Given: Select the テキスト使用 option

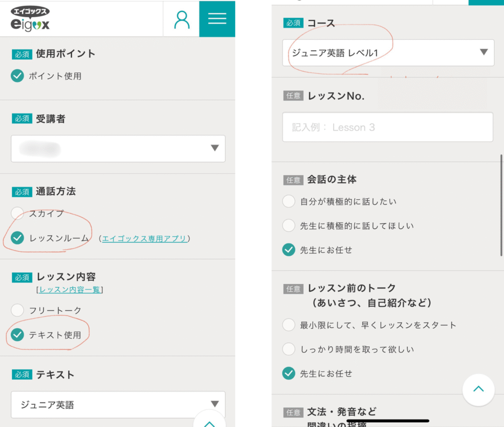Looking at the screenshot, I should click(18, 335).
